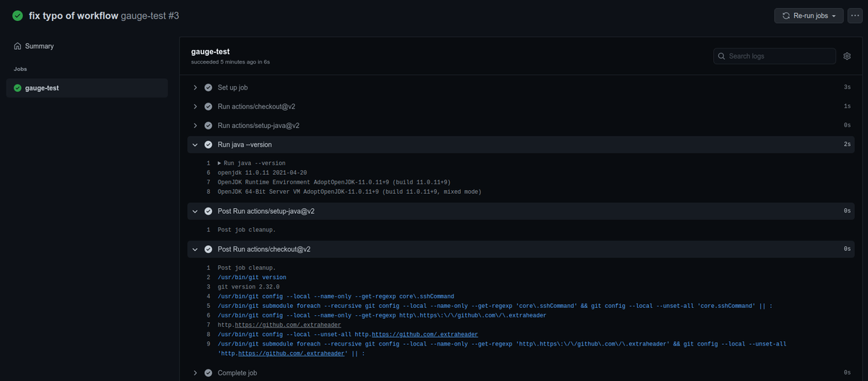This screenshot has width=868, height=381.
Task: Expand the 'Run java --version' log group triangle
Action: [220, 163]
